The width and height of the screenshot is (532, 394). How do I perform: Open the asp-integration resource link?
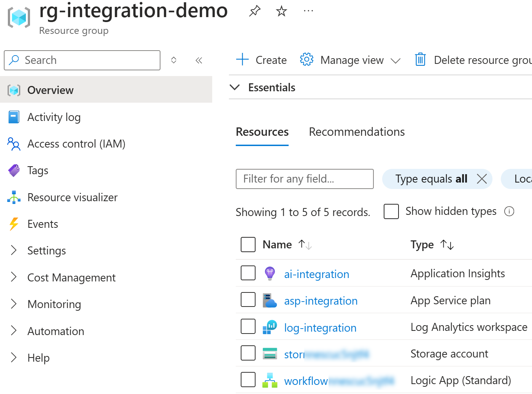pos(321,301)
